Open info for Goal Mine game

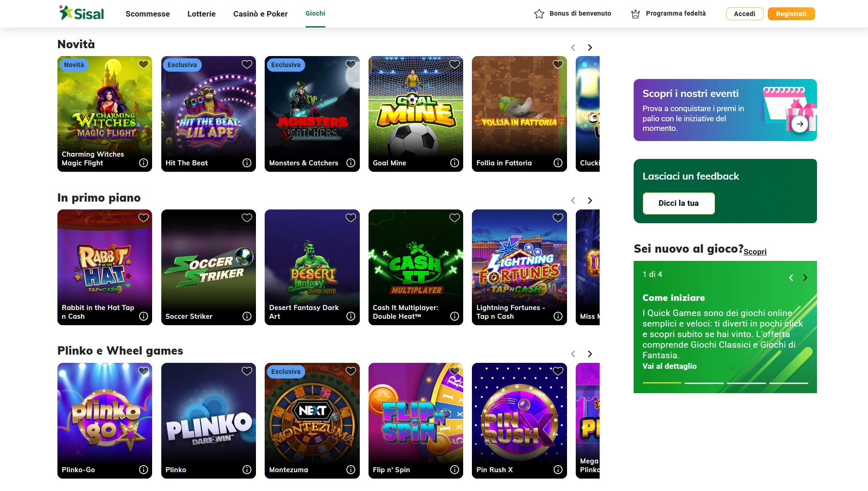[454, 163]
